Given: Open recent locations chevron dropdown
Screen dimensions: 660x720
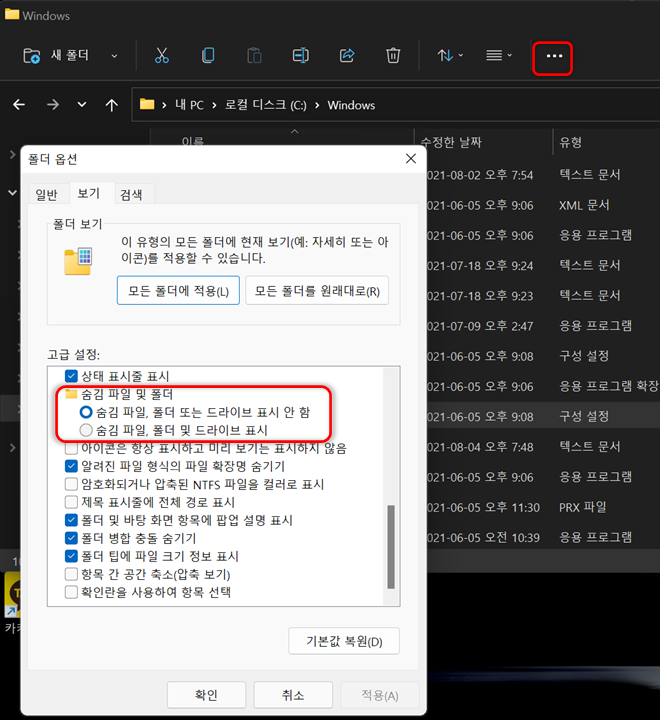Looking at the screenshot, I should coord(82,105).
